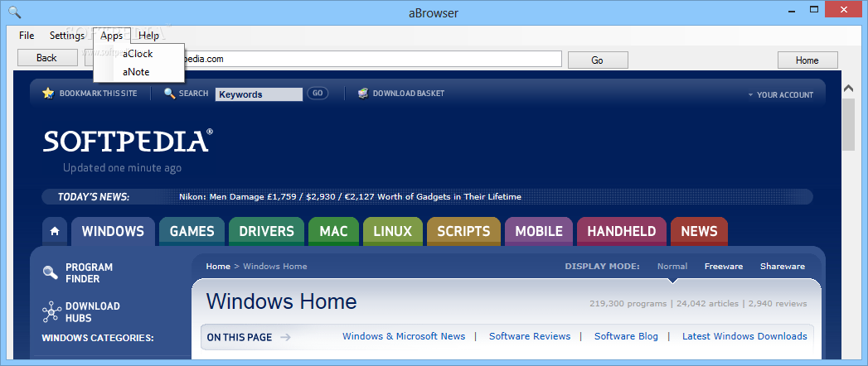Open Software Reviews link
868x366 pixels.
coord(530,336)
